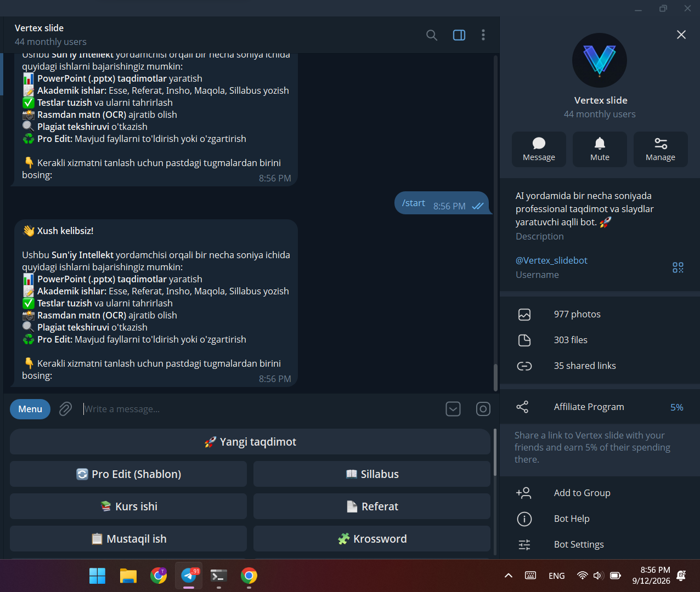Mute Vertex slide notifications
The width and height of the screenshot is (700, 592).
600,149
